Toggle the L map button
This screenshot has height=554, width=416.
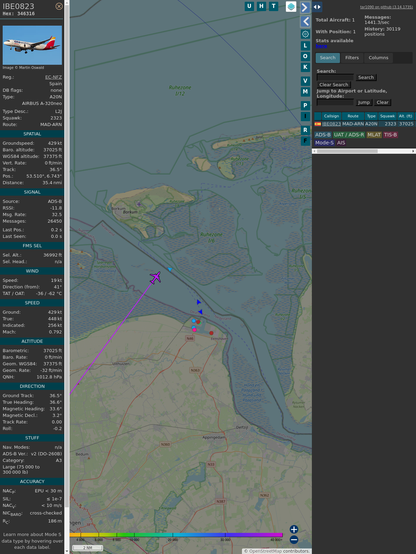305,46
